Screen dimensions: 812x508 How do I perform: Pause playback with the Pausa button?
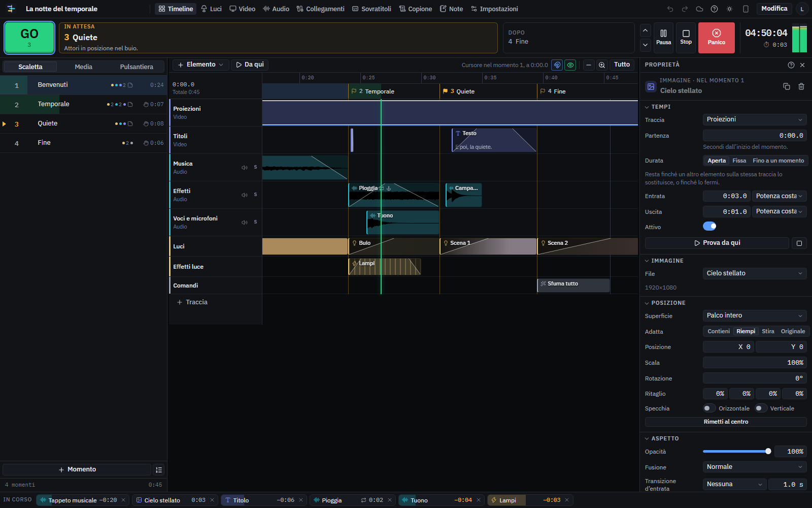click(x=663, y=38)
